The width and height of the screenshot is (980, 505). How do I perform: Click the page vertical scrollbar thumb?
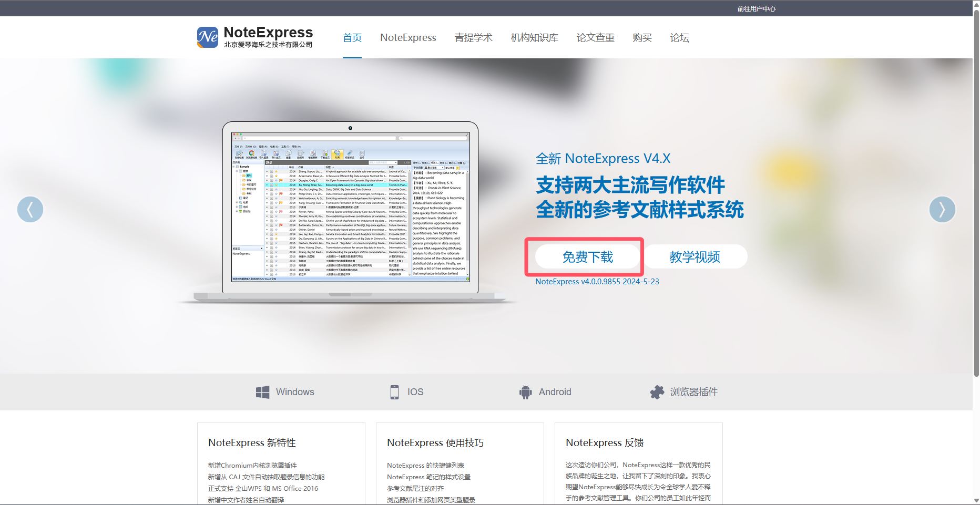tap(976, 192)
